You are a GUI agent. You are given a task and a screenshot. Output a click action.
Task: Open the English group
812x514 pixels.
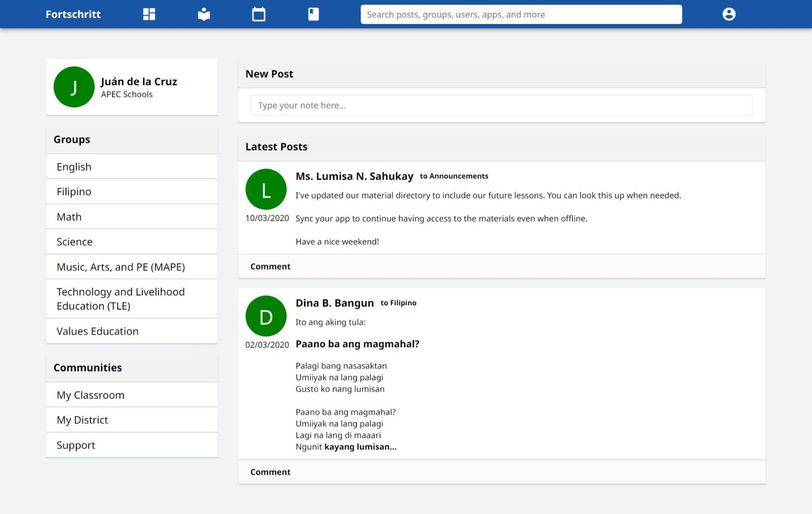[x=74, y=167]
